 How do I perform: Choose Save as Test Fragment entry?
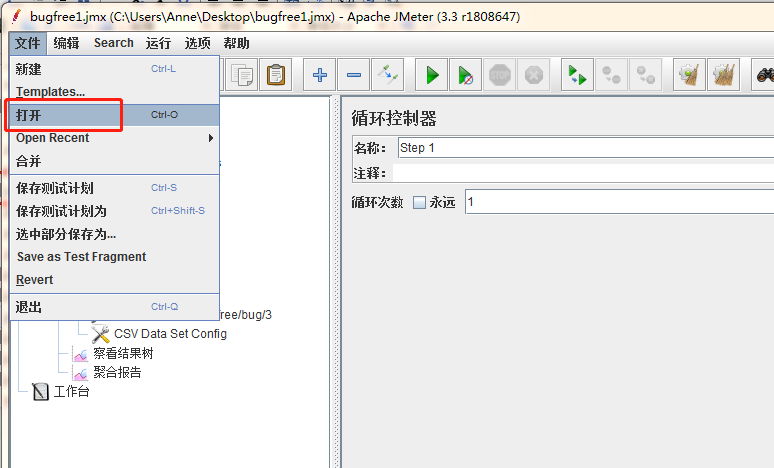coord(115,257)
